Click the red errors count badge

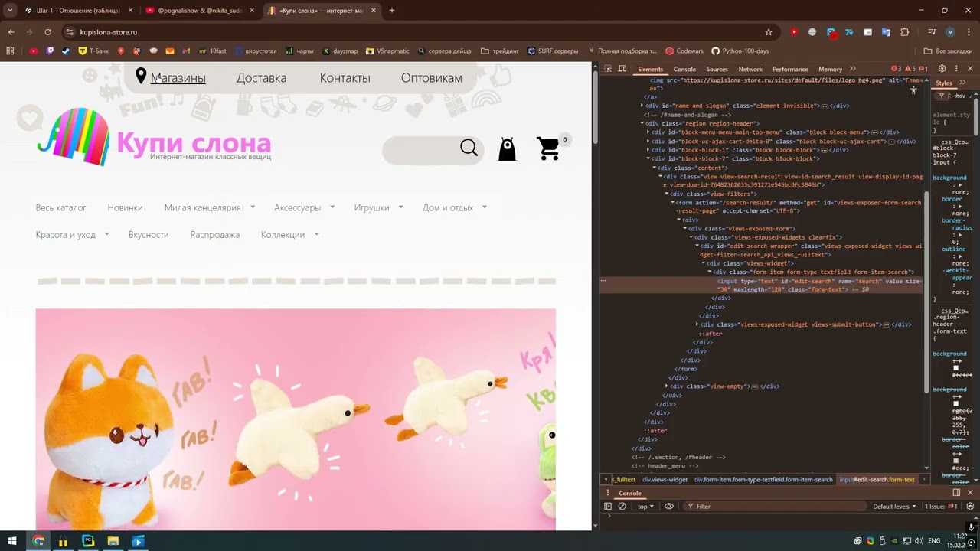click(x=895, y=69)
